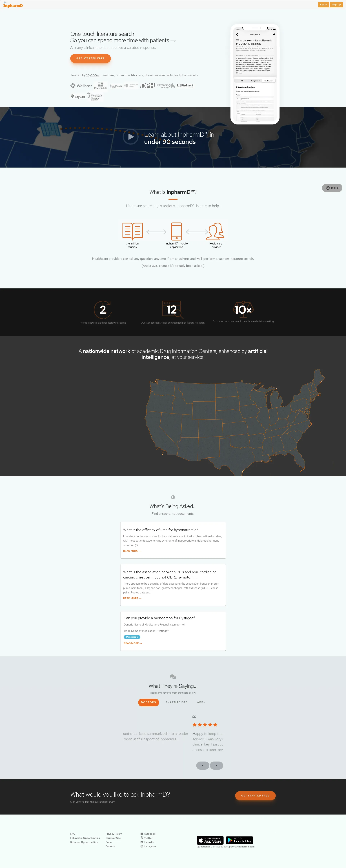Show next review with right arrow
The image size is (346, 868).
[216, 765]
